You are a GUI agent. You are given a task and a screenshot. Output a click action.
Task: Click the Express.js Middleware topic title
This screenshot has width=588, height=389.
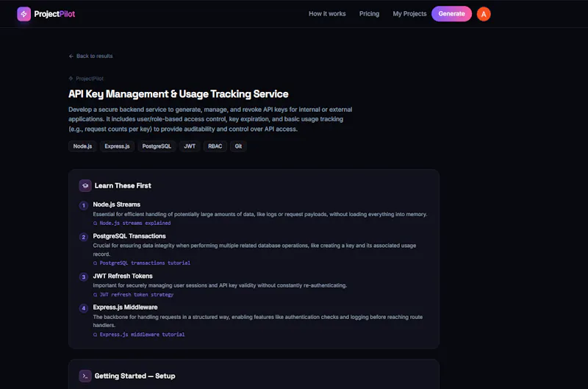pos(125,307)
